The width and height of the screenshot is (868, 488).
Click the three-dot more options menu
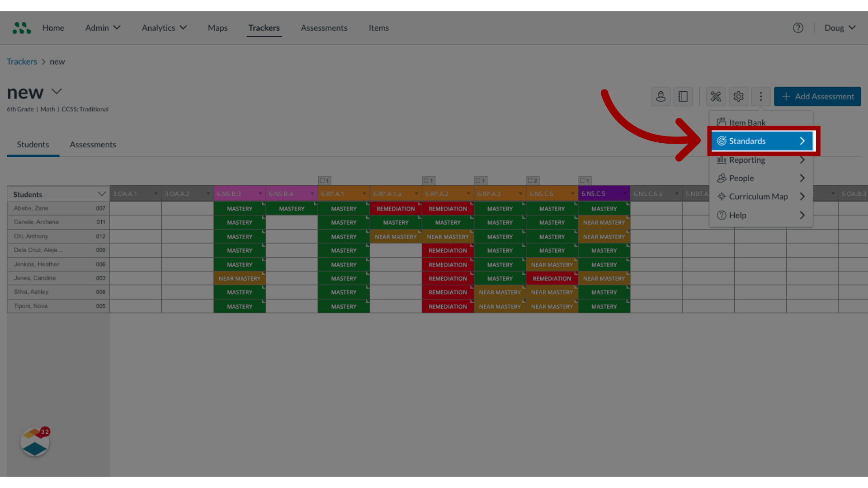761,97
